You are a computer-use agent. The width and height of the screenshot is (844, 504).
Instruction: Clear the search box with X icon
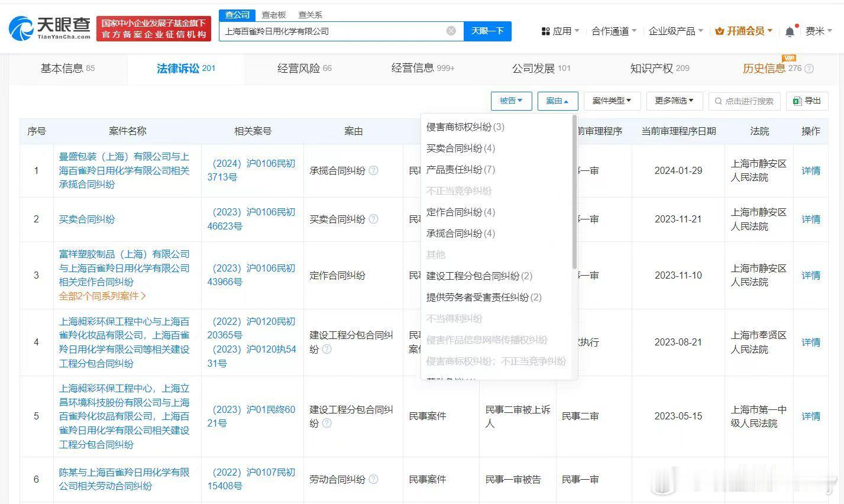(x=451, y=31)
